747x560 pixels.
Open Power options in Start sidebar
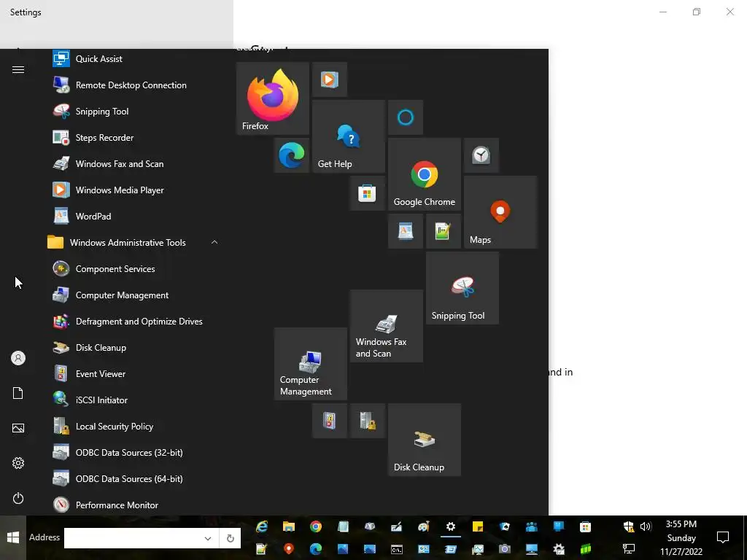(18, 498)
